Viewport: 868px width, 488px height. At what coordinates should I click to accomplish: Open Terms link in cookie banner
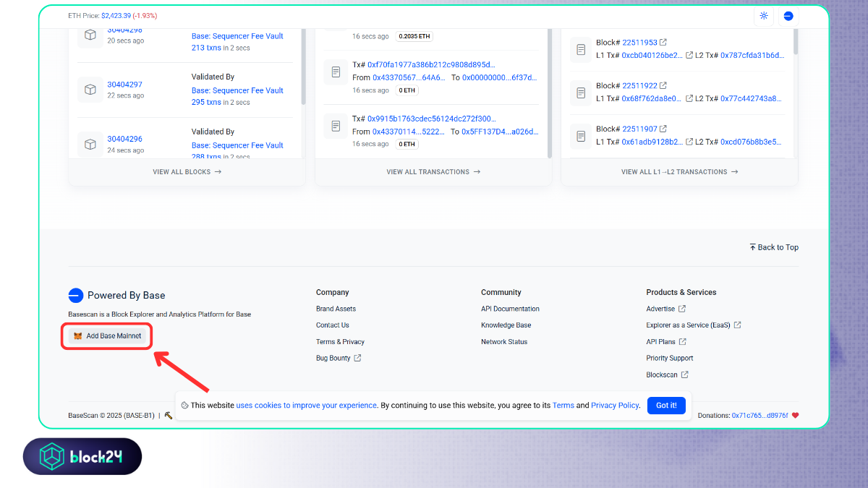[563, 406]
